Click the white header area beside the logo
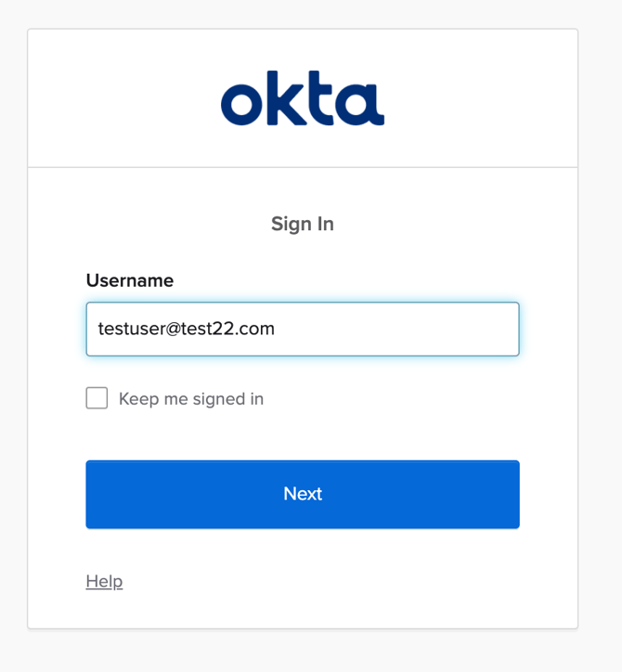 pos(483,98)
